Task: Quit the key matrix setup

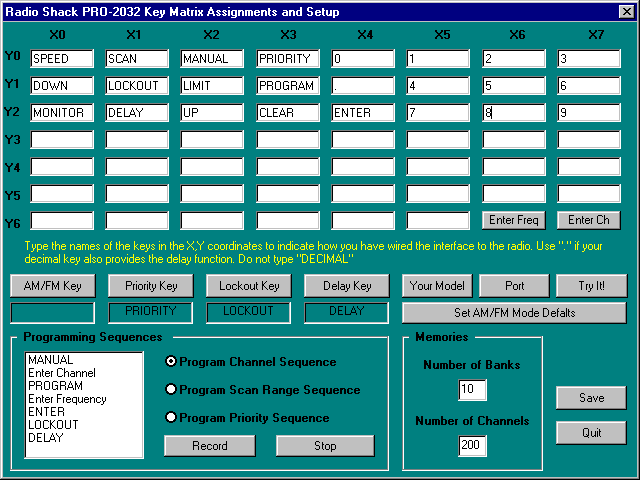Action: (591, 434)
